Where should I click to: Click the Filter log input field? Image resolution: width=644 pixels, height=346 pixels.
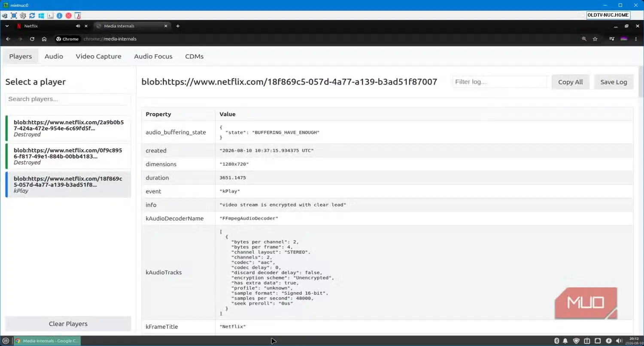point(500,82)
